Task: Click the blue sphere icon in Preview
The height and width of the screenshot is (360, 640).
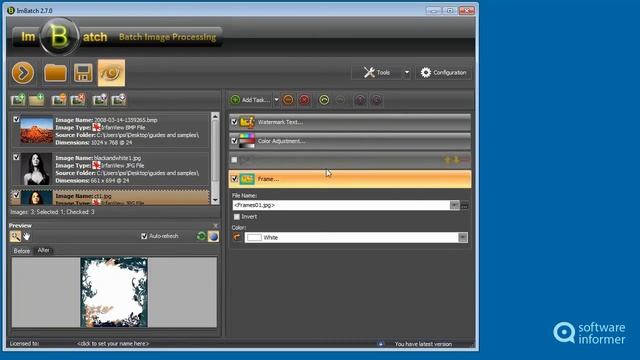Action: pos(213,236)
